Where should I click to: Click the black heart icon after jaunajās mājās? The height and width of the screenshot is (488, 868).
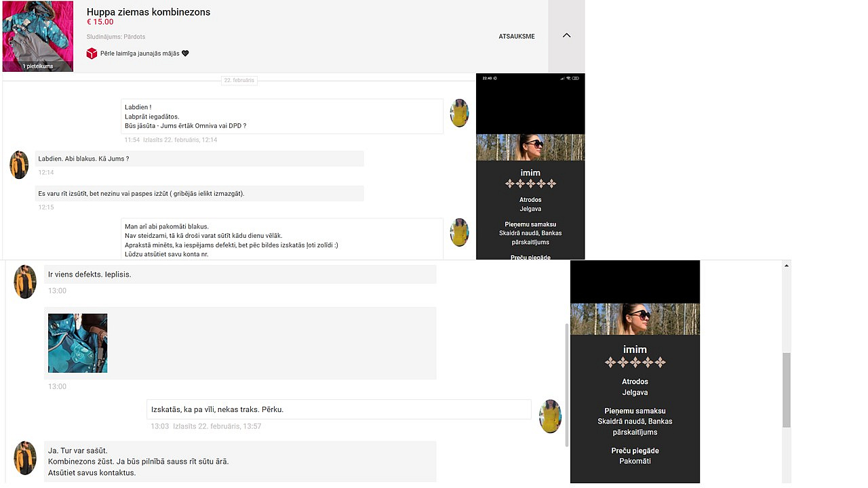(185, 54)
